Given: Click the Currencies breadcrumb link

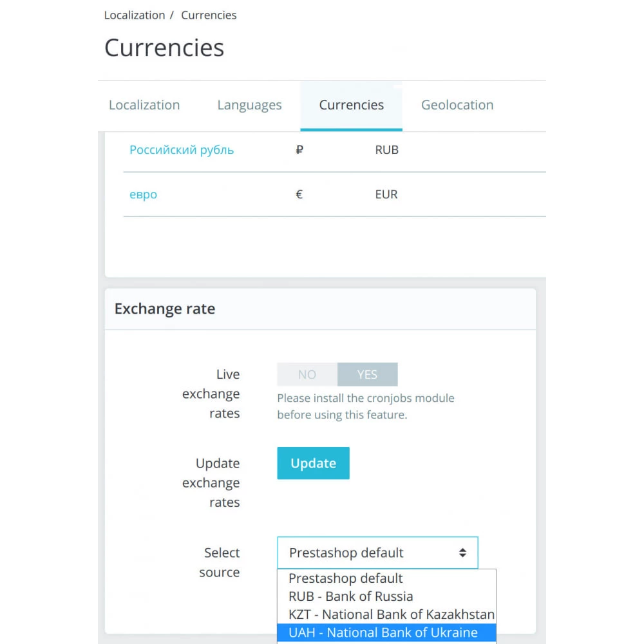Looking at the screenshot, I should click(209, 15).
